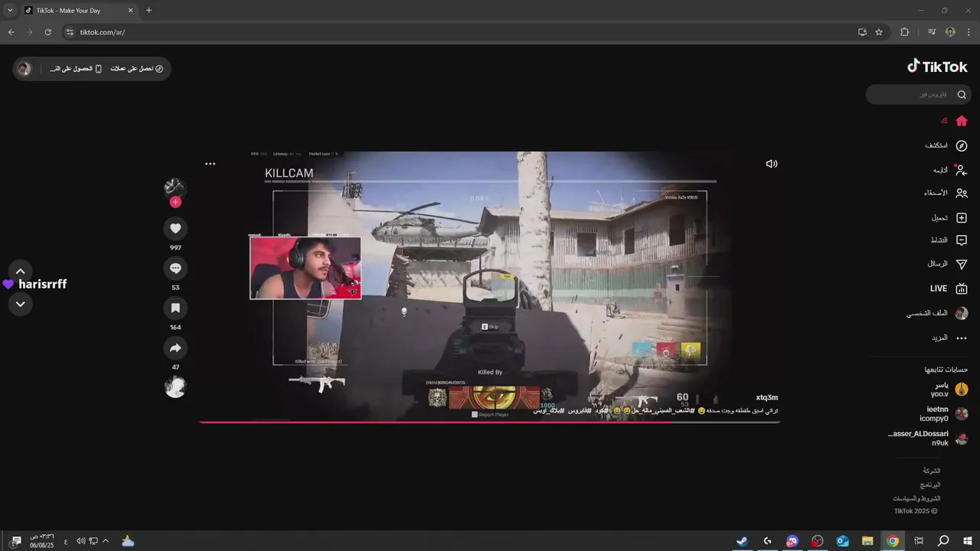The width and height of the screenshot is (980, 551).
Task: Open the Explore compass icon
Action: 962,145
